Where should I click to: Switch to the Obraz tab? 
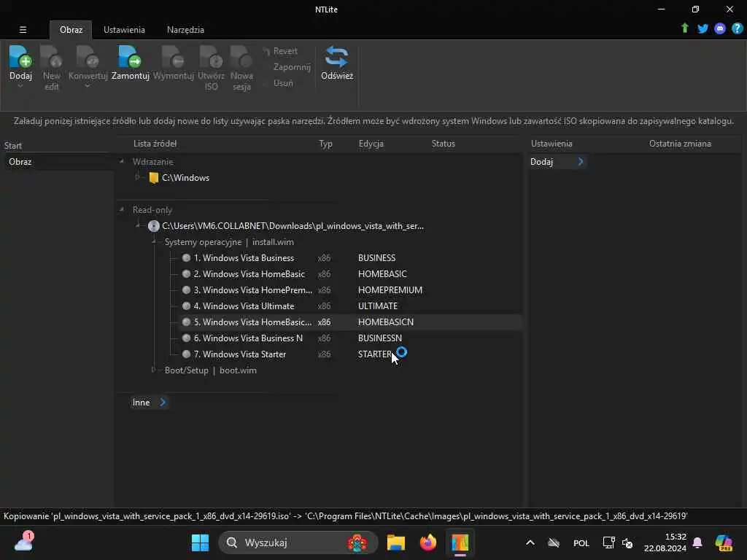(71, 29)
